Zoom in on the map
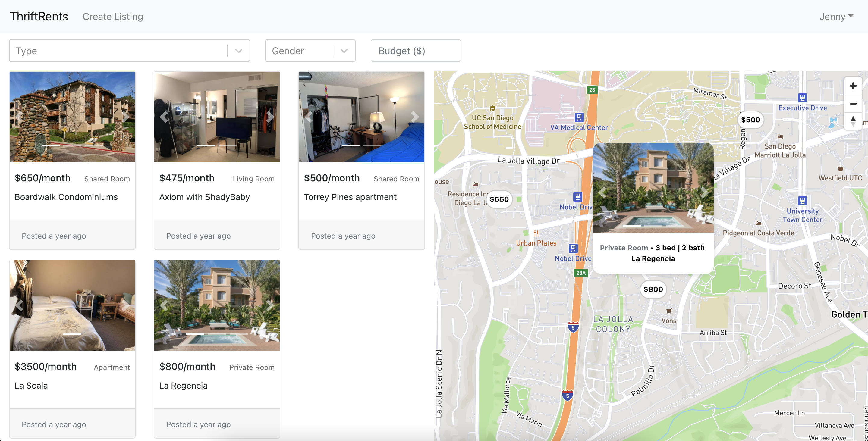Viewport: 868px width, 441px height. point(853,86)
